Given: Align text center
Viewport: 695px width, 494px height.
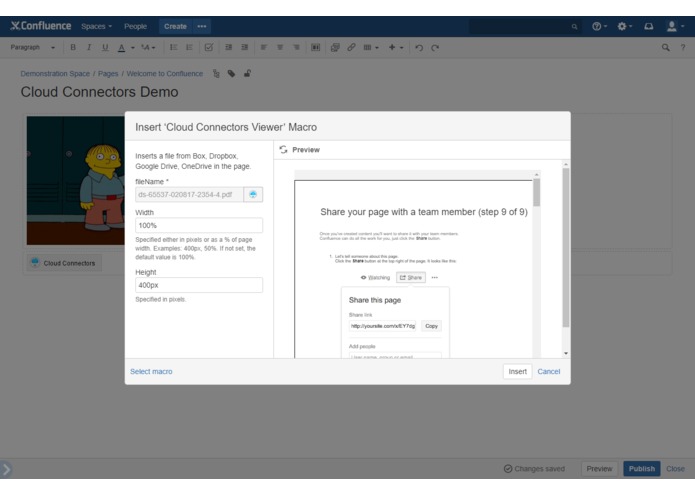Looking at the screenshot, I should (x=280, y=47).
